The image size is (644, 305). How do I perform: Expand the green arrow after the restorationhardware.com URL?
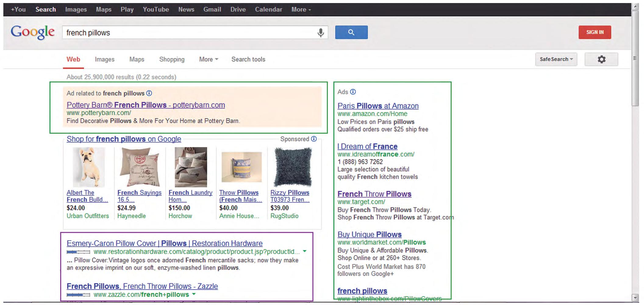304,251
